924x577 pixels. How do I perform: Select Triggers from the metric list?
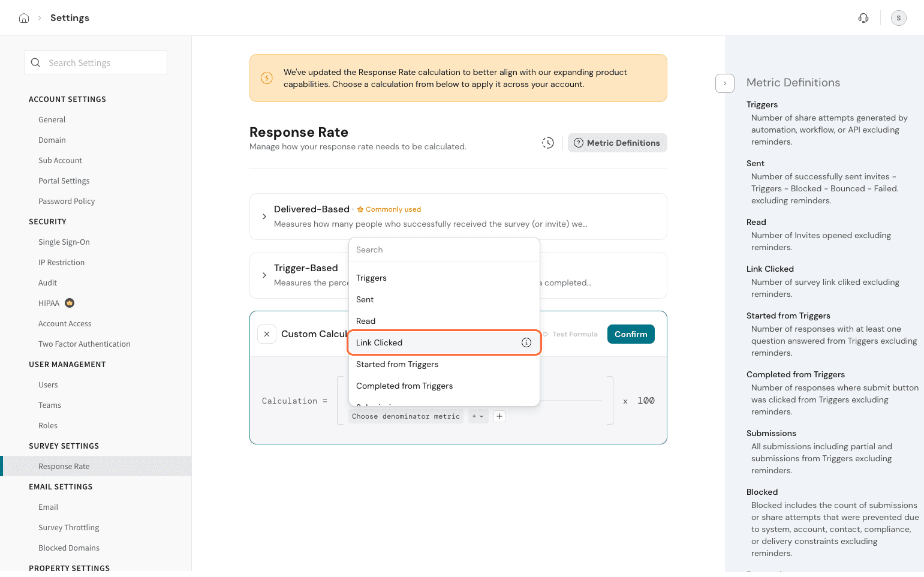[371, 278]
